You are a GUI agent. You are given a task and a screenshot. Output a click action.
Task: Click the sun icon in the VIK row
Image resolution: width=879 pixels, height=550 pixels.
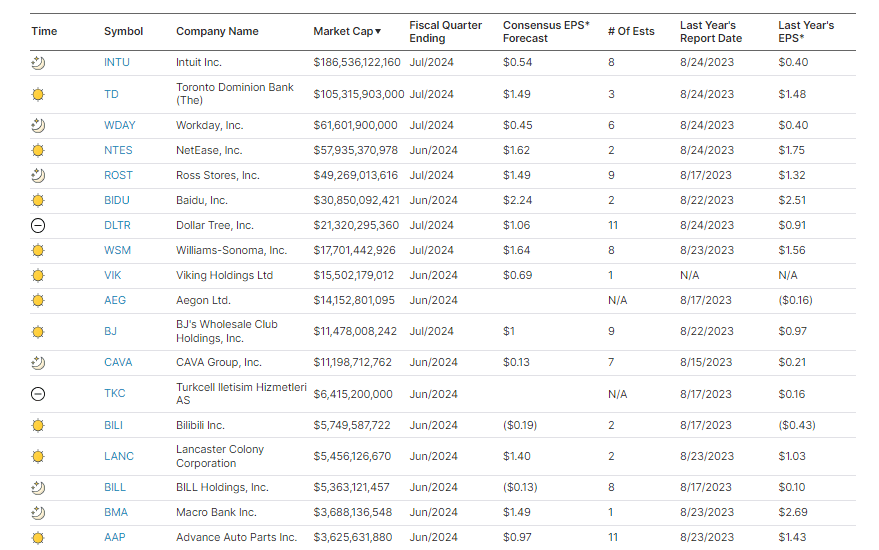point(38,275)
